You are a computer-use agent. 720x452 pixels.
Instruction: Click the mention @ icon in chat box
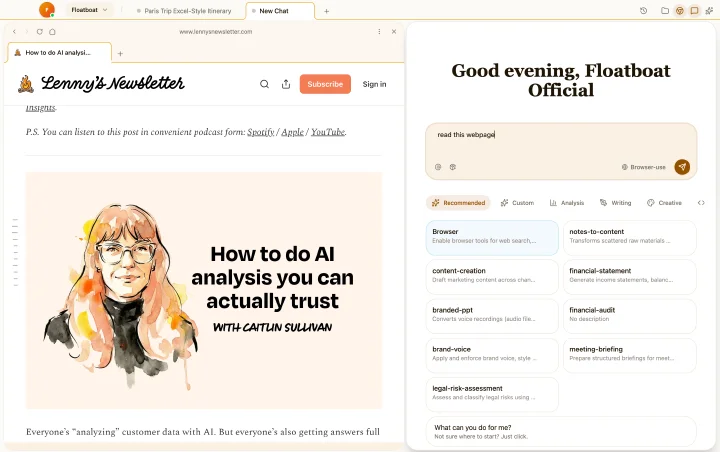[x=438, y=167]
